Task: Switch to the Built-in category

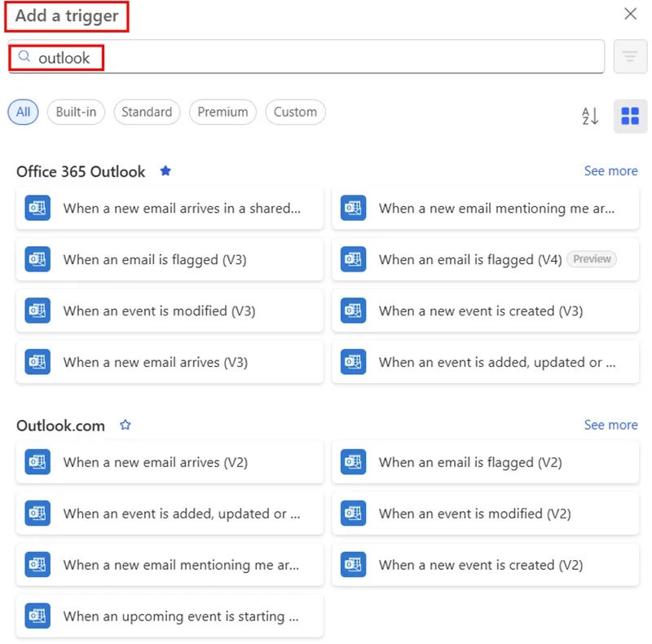Action: 76,112
